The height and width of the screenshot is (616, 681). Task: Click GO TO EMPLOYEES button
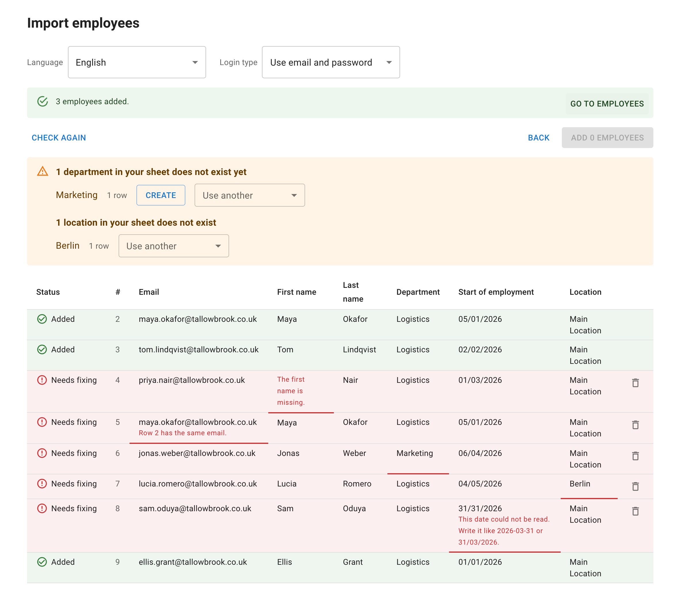tap(607, 104)
